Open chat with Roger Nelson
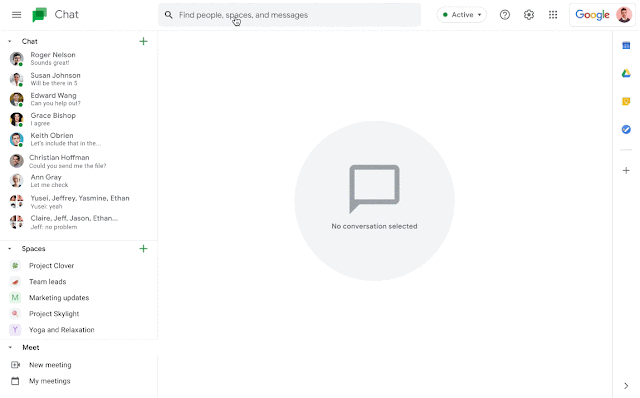Image resolution: width=640 pixels, height=398 pixels. [x=79, y=59]
